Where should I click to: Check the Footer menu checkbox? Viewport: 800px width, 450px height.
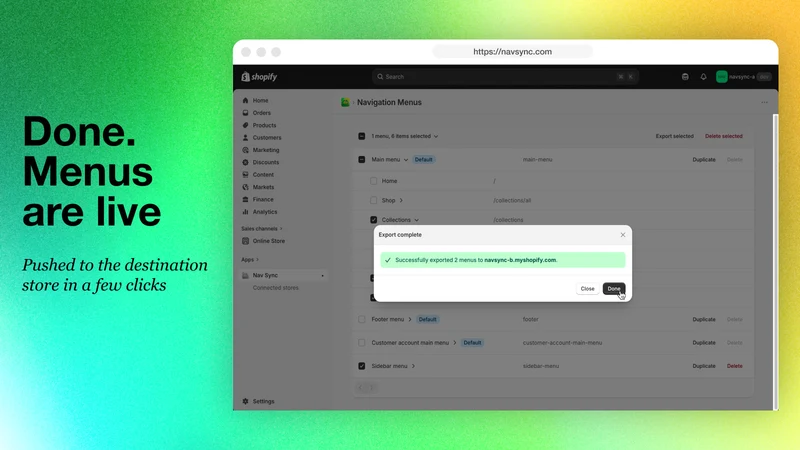pos(362,319)
